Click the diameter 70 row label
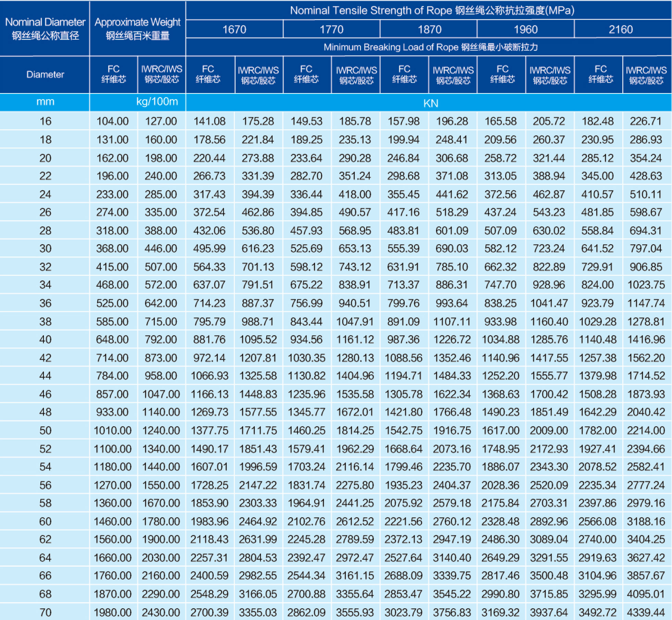Image resolution: width=672 pixels, height=620 pixels. pos(45,612)
